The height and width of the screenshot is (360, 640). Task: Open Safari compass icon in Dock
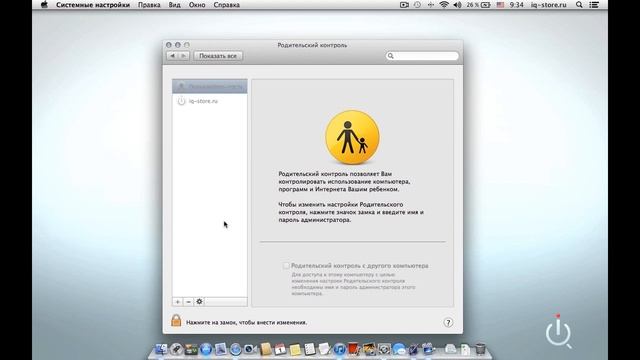[236, 349]
